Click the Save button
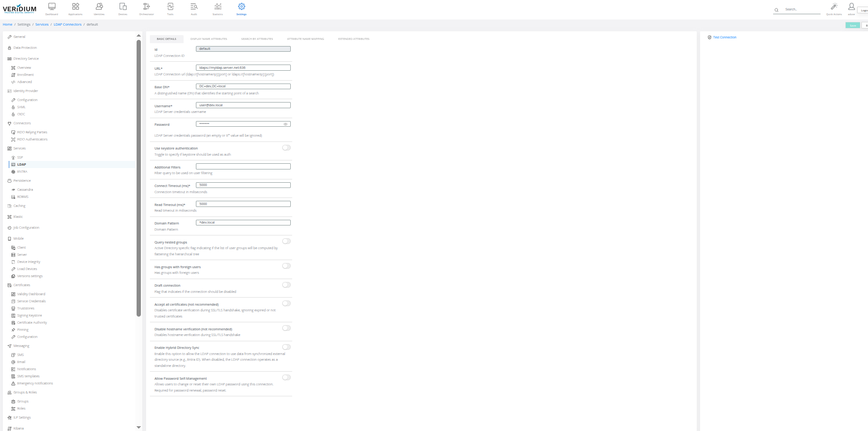The height and width of the screenshot is (431, 868). click(x=852, y=25)
